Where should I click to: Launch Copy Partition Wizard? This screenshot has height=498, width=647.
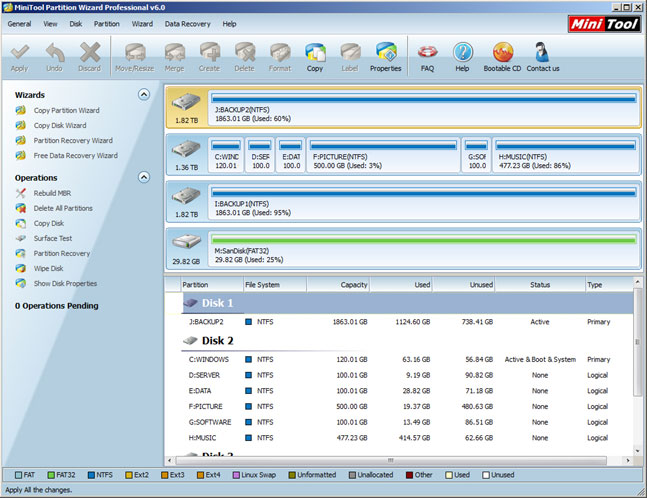point(66,110)
